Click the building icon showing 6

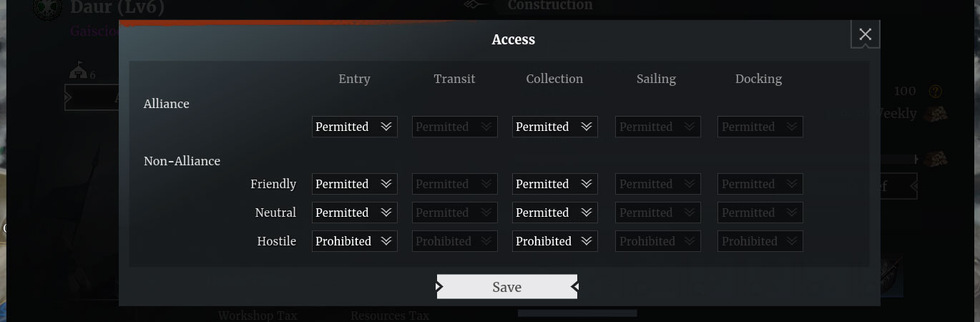[x=78, y=70]
